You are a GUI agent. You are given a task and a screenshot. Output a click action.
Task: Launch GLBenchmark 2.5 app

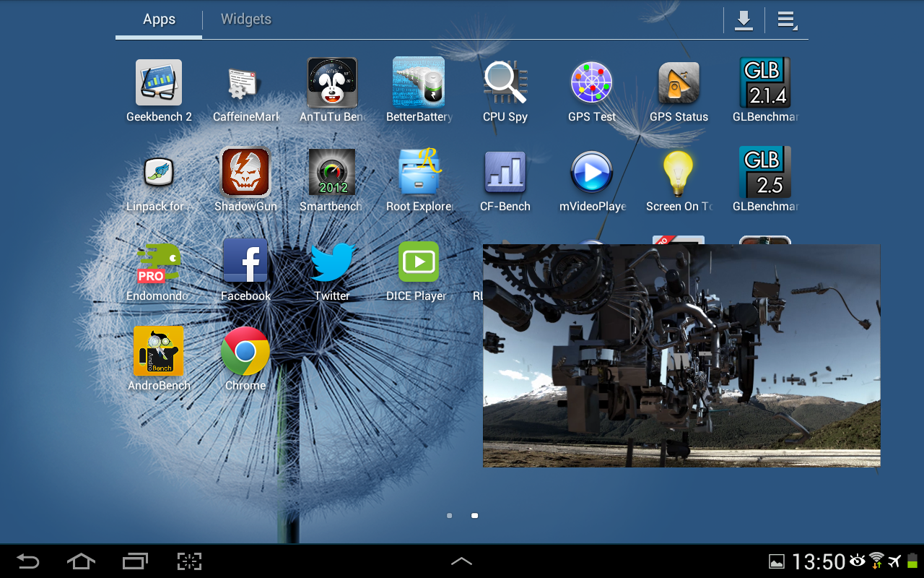(765, 181)
